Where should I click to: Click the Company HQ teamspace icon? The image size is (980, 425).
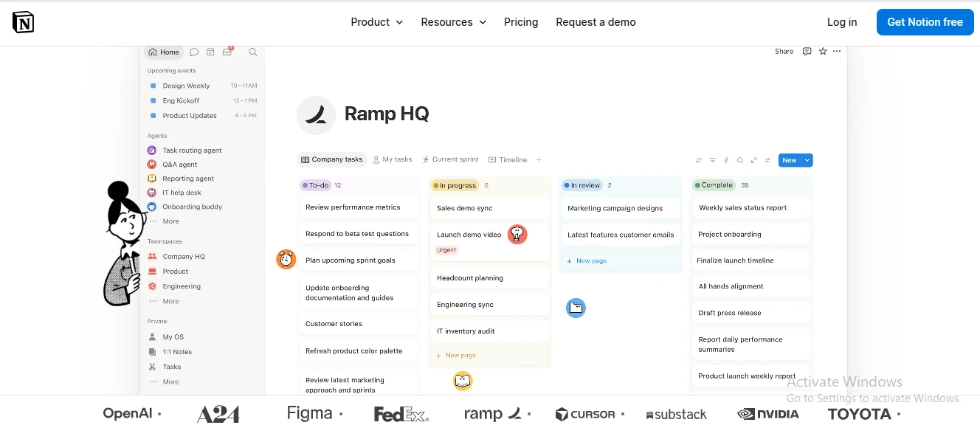(x=152, y=257)
